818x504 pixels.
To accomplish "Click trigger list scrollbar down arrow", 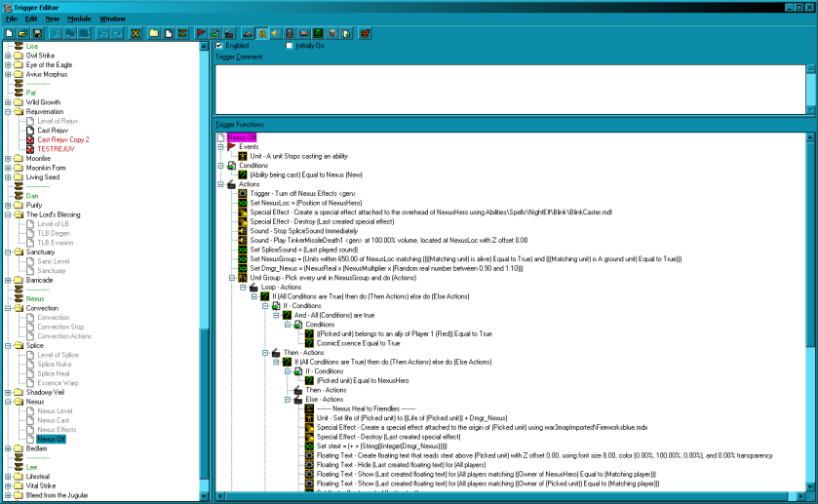I will pyautogui.click(x=204, y=496).
